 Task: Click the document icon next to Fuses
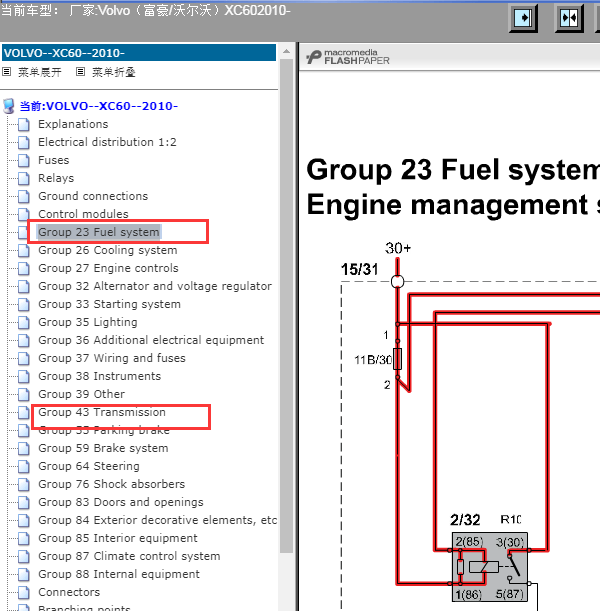[x=24, y=161]
